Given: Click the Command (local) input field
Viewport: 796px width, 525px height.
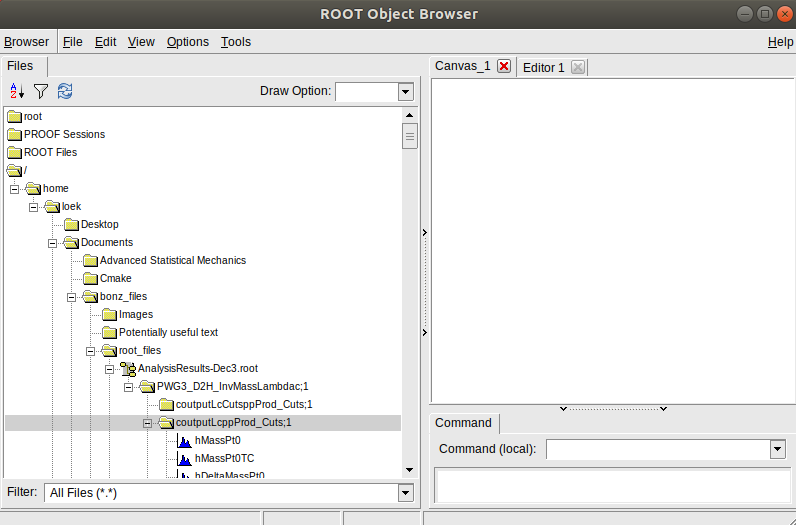Looking at the screenshot, I should pos(657,450).
